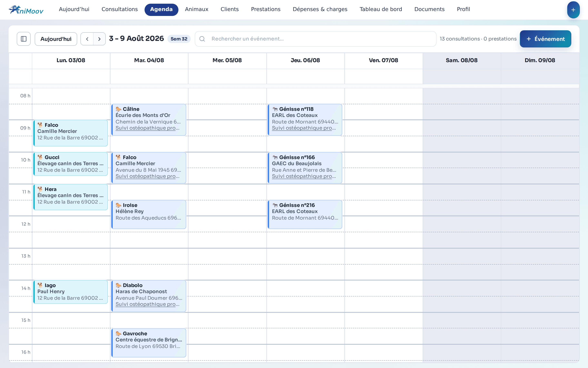Open the Prestations tab
588x368 pixels.
[266, 9]
